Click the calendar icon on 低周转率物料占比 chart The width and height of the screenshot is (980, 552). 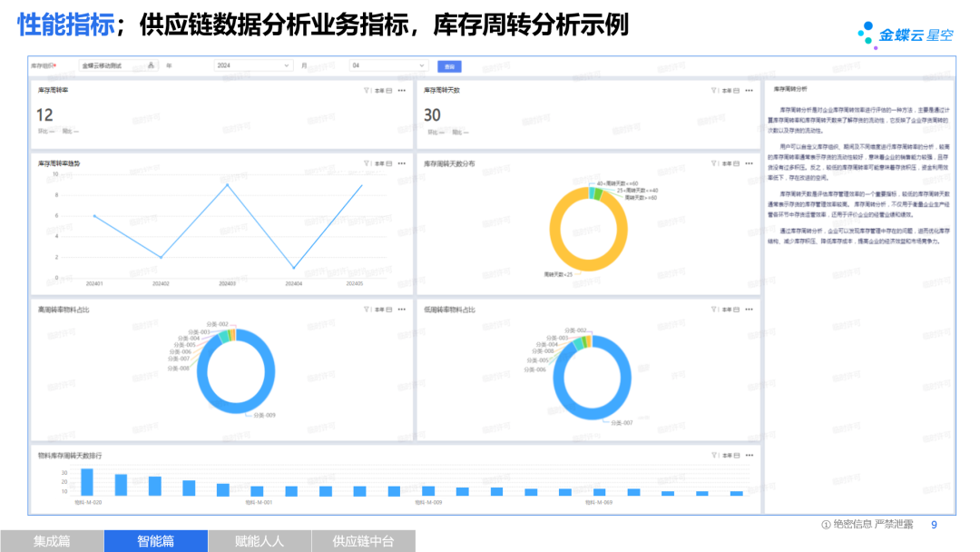pos(736,310)
